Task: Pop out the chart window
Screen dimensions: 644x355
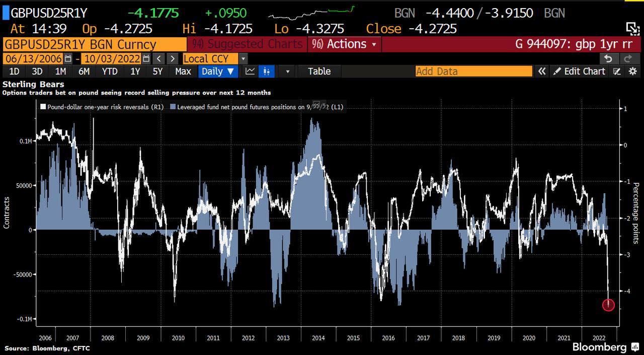Action: (x=632, y=28)
